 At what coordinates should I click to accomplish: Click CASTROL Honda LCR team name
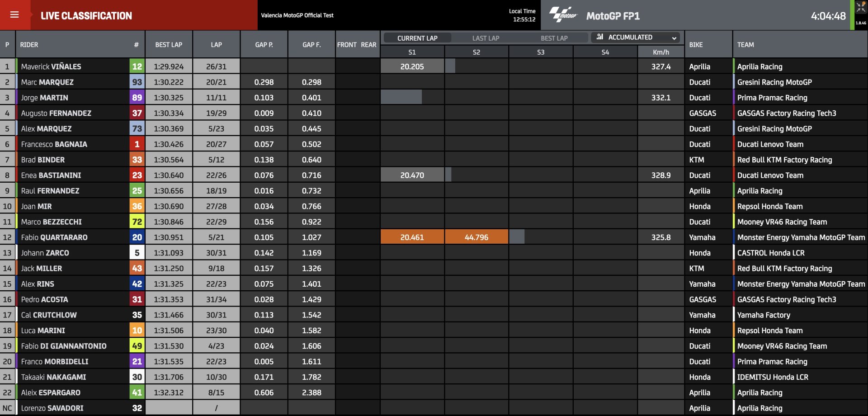(x=771, y=253)
